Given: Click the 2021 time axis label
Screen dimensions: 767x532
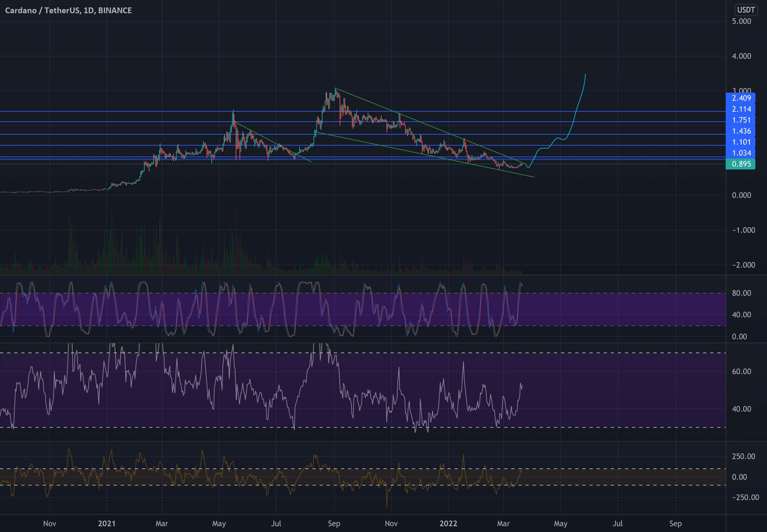Looking at the screenshot, I should [x=107, y=523].
